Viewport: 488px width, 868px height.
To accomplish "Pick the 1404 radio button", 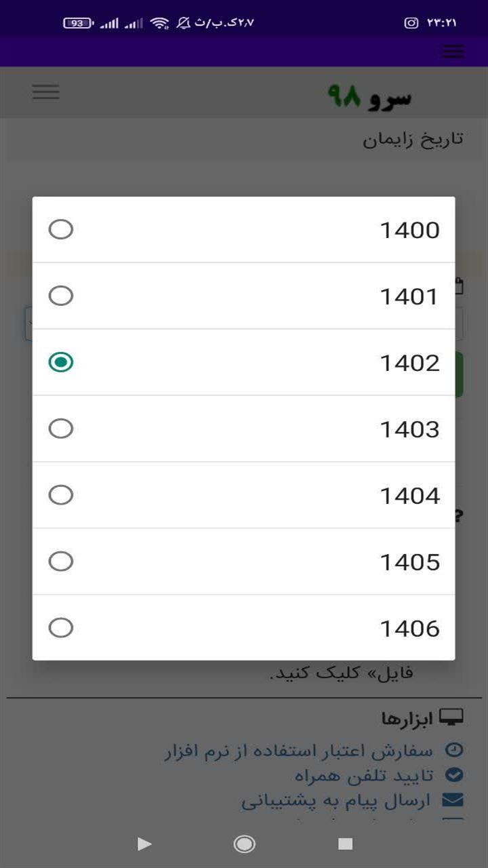I will pyautogui.click(x=61, y=495).
